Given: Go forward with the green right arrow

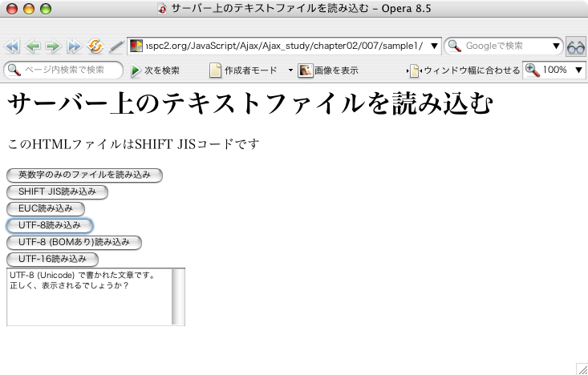Looking at the screenshot, I should 53,46.
